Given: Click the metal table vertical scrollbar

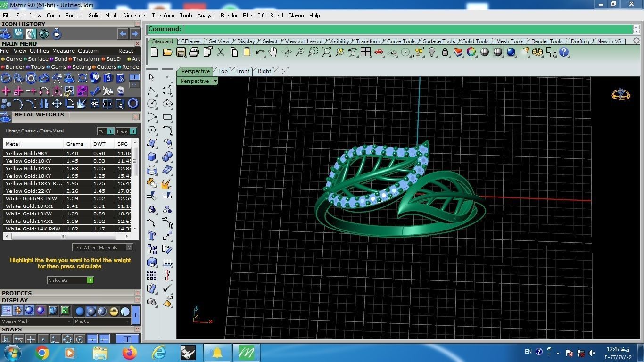Looking at the screenshot, I should click(x=135, y=185).
